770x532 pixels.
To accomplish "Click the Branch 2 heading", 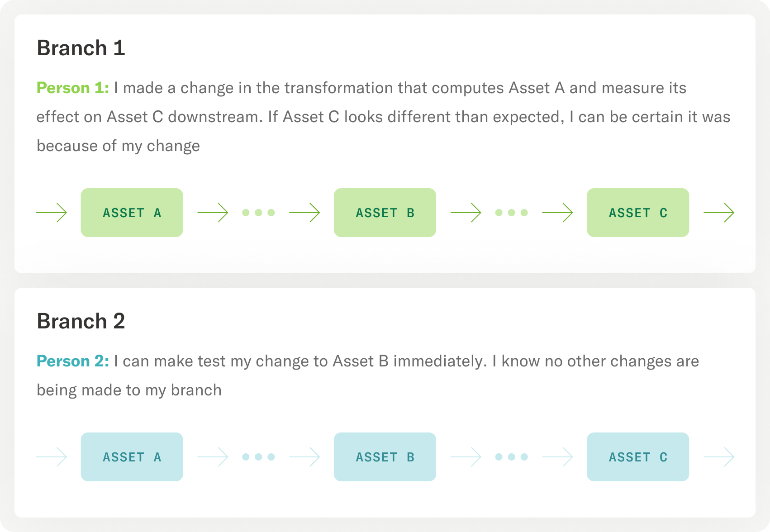I will tap(81, 321).
